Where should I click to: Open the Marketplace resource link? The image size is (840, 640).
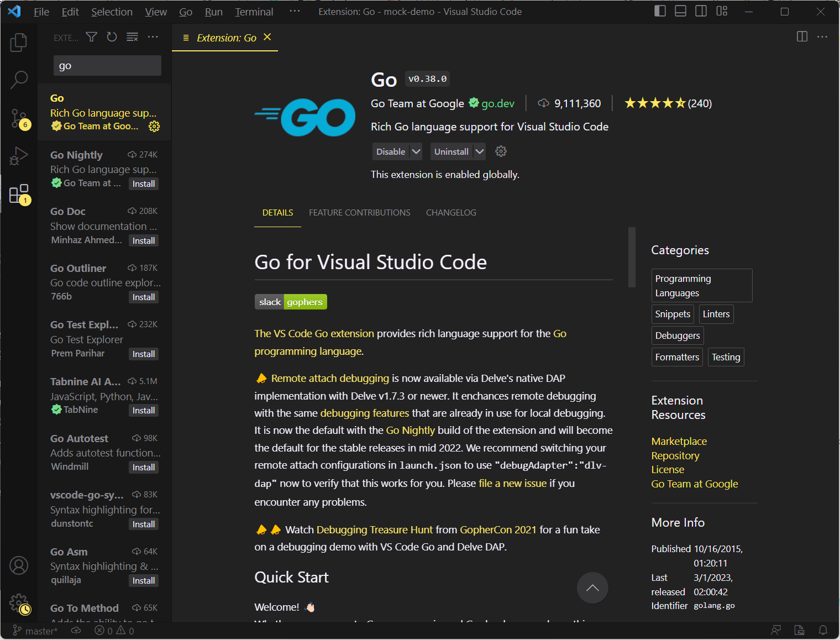pyautogui.click(x=679, y=441)
